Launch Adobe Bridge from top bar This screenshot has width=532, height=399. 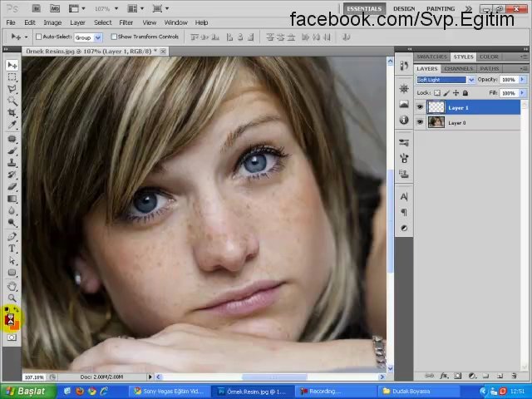point(37,8)
